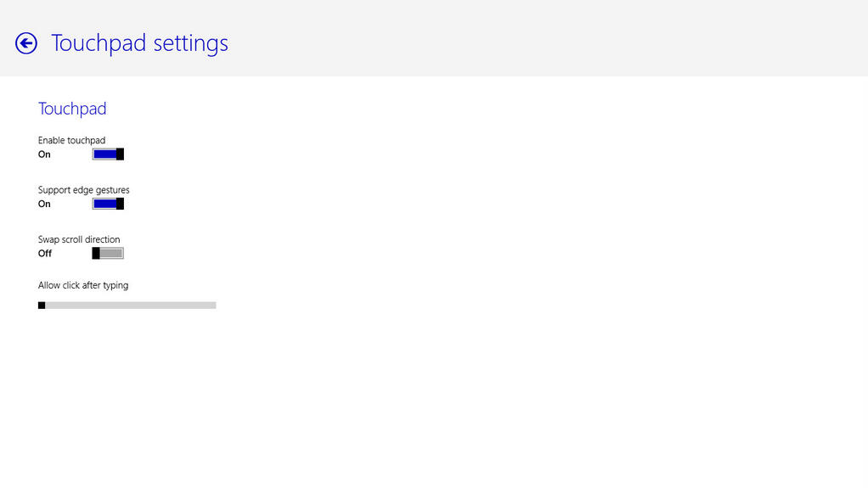Screen dimensions: 868x488
Task: Click the Allow click after typing label
Action: (83, 285)
